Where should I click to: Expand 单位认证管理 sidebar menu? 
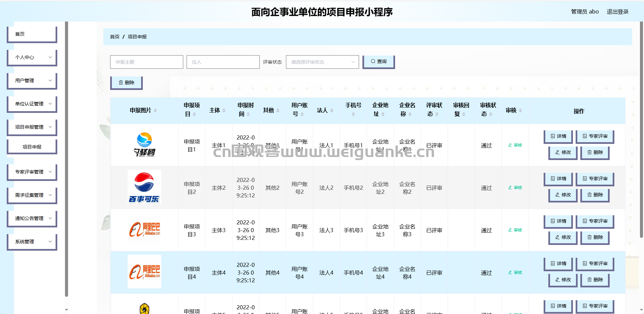(32, 104)
